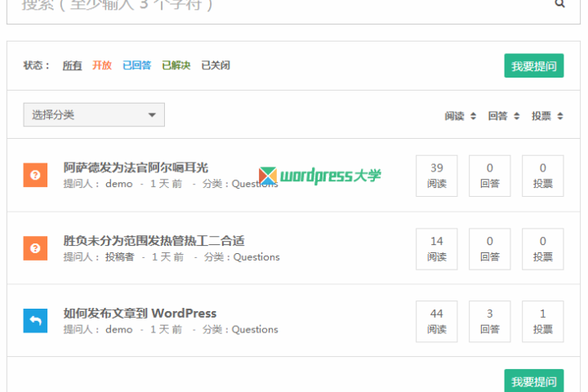Image resolution: width=588 pixels, height=392 pixels.
Task: Click the bottom 我要提问 button
Action: tap(533, 381)
